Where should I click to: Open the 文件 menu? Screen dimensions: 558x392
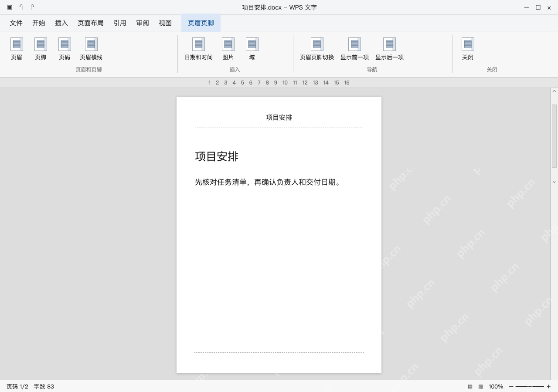coord(16,23)
